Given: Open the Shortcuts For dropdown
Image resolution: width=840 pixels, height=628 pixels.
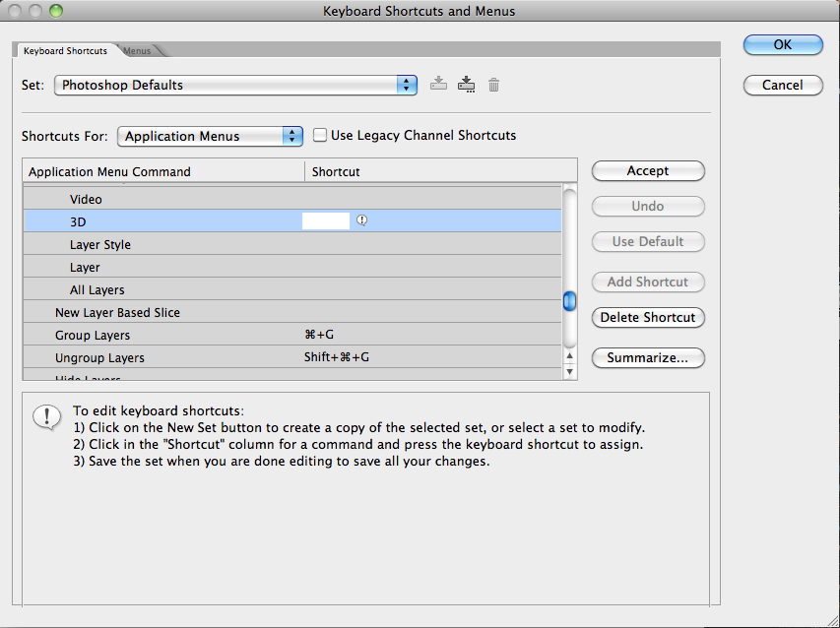Looking at the screenshot, I should [210, 137].
